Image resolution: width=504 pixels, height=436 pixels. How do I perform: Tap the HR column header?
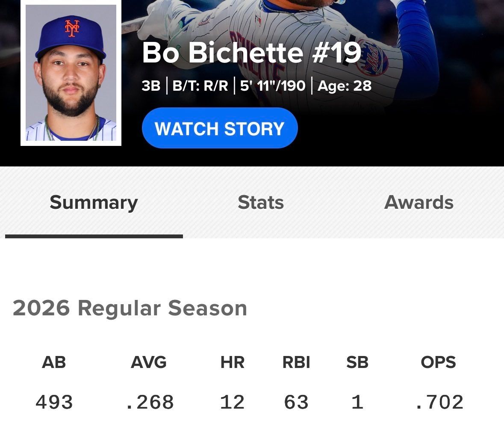233,362
